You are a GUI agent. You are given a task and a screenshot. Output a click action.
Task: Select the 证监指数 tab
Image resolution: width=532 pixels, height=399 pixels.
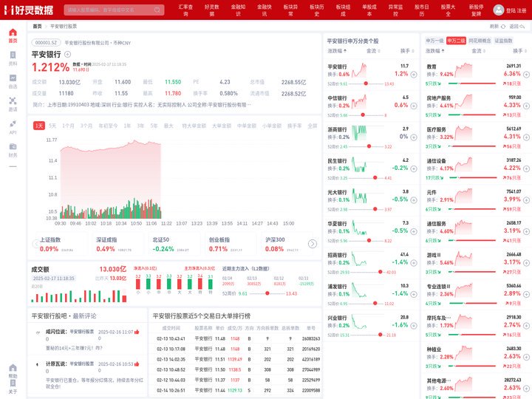click(x=503, y=41)
